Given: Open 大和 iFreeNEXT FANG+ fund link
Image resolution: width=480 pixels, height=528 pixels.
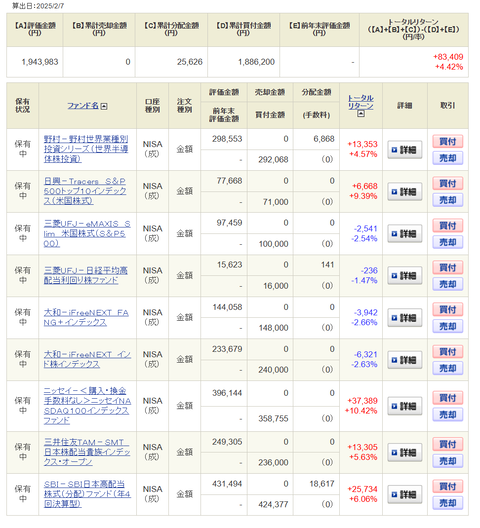Looking at the screenshot, I should tap(86, 317).
